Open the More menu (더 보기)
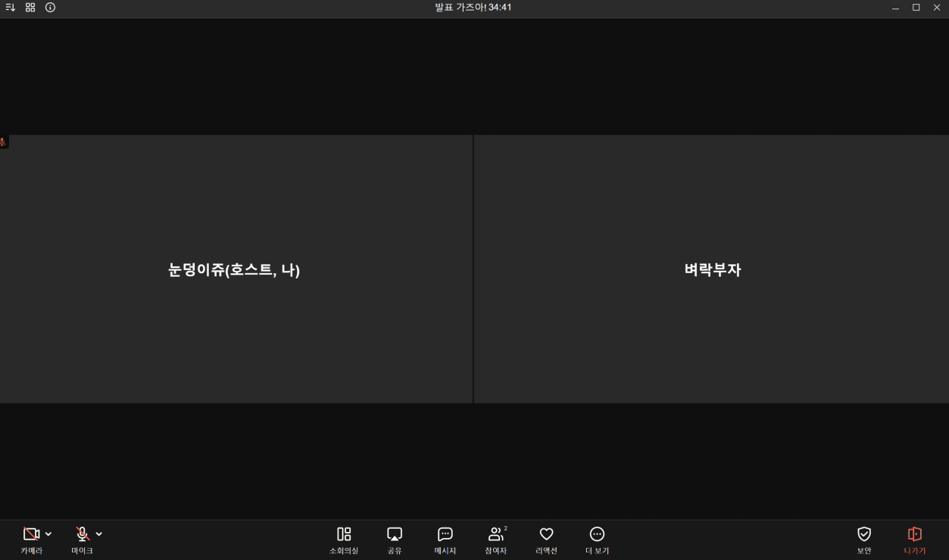Image resolution: width=949 pixels, height=560 pixels. [x=597, y=540]
